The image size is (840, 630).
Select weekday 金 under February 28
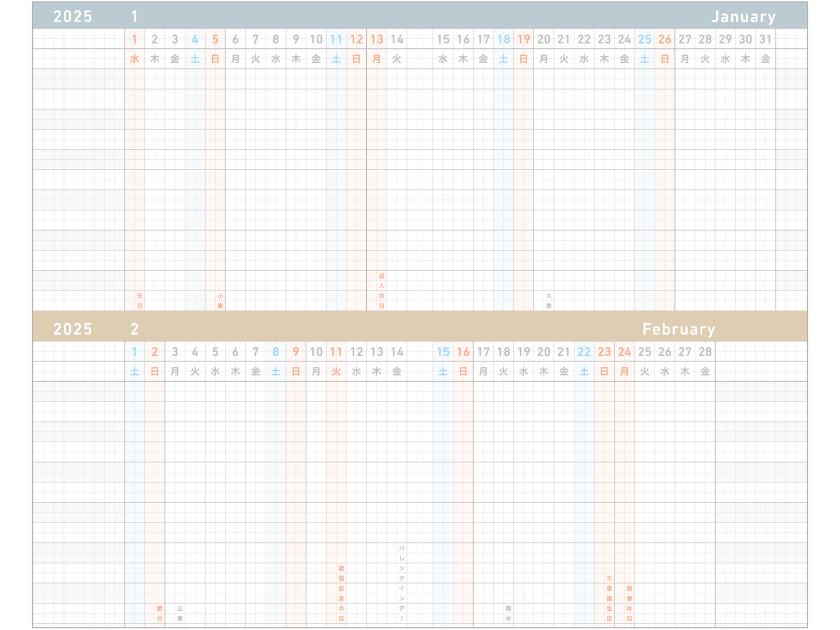pyautogui.click(x=705, y=371)
